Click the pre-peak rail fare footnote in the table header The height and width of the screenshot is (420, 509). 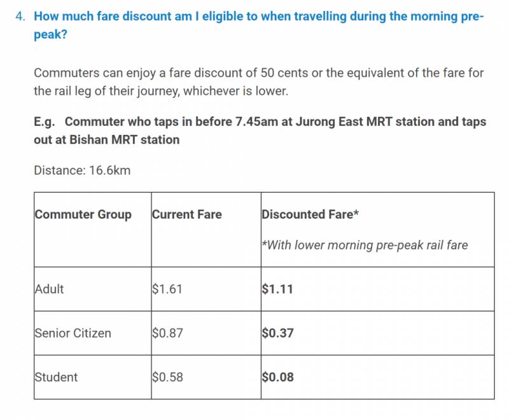click(x=365, y=245)
